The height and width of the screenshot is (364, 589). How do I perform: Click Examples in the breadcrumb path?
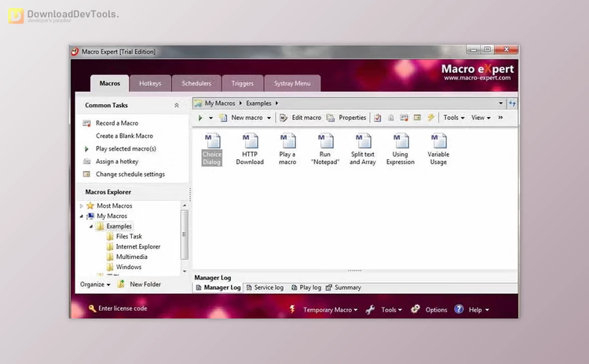tap(258, 104)
